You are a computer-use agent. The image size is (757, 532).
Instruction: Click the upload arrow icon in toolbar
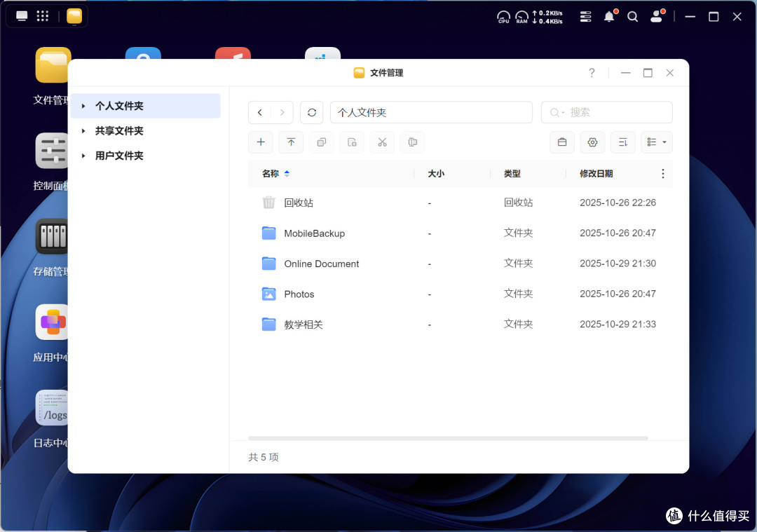[x=291, y=142]
